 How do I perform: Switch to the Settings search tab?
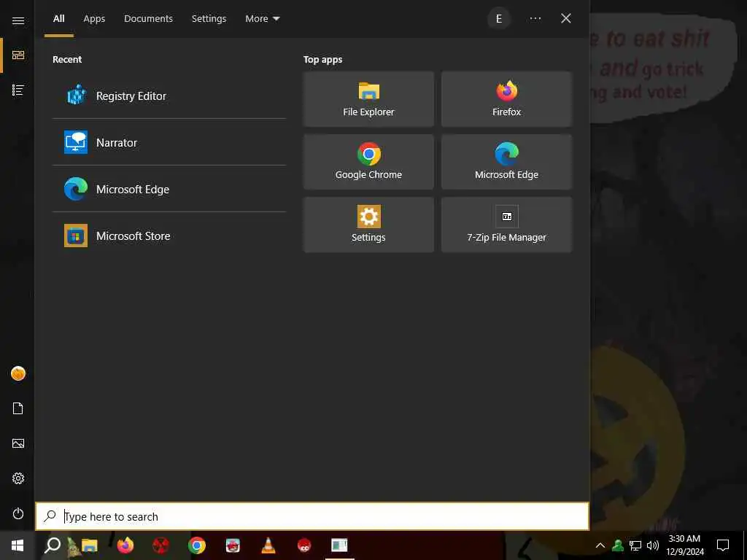(x=209, y=18)
